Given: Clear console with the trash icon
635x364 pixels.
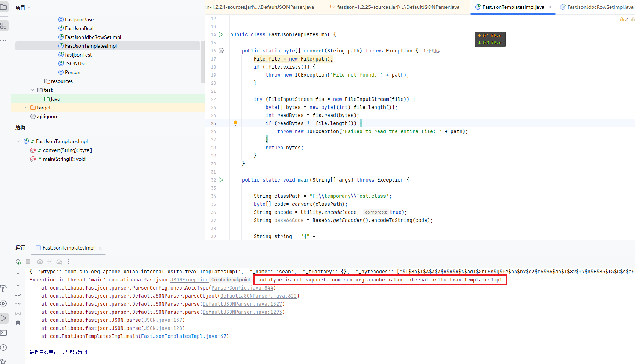Looking at the screenshot, I should [18, 323].
